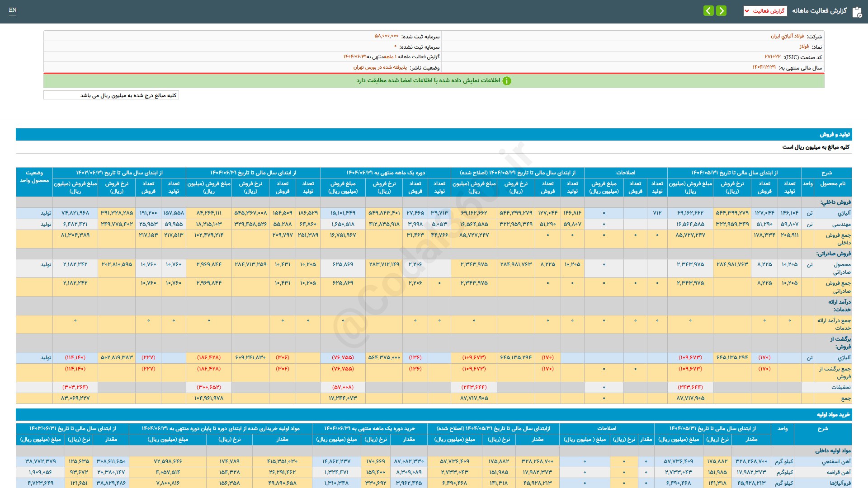This screenshot has width=868, height=488.
Task: Click the green right-arrow navigation button
Action: [x=722, y=10]
